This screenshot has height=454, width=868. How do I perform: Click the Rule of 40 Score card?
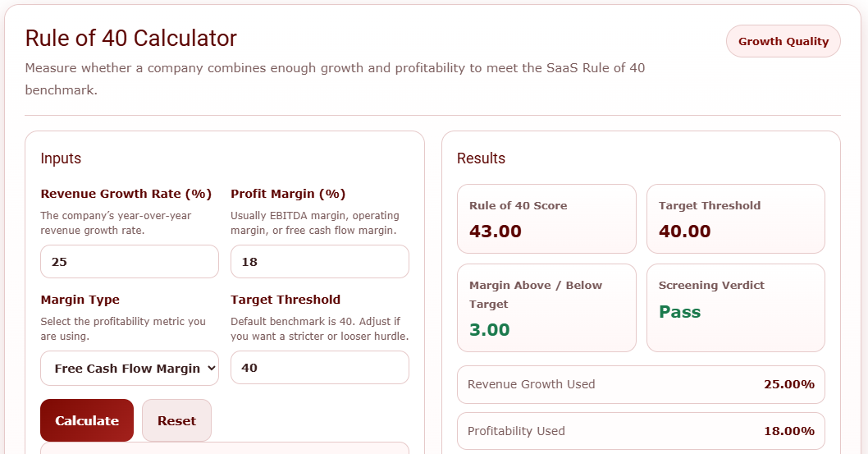point(546,219)
